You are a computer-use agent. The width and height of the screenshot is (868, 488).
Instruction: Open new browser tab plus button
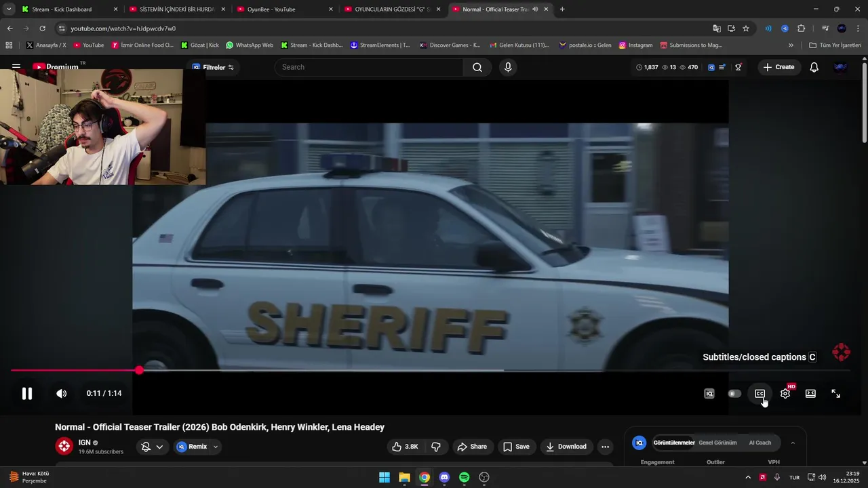[562, 9]
